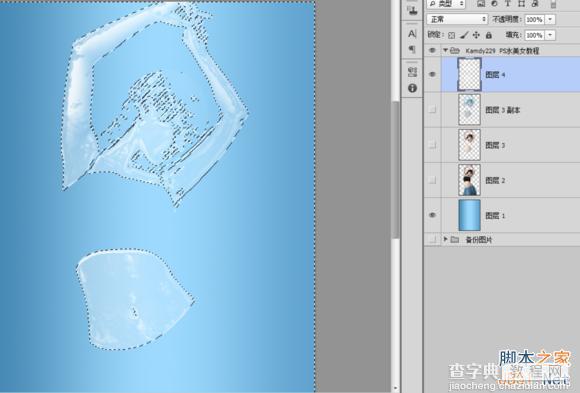Expand the 备份图片 group folder
This screenshot has width=580, height=393.
pyautogui.click(x=445, y=240)
